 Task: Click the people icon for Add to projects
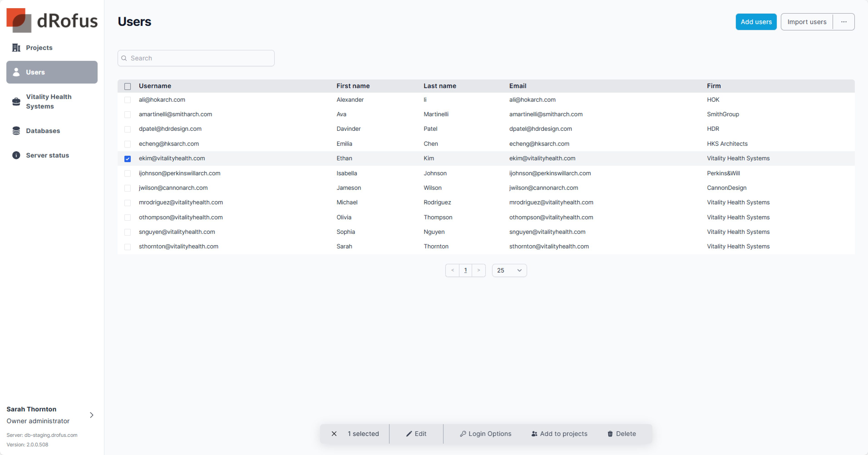pyautogui.click(x=534, y=434)
